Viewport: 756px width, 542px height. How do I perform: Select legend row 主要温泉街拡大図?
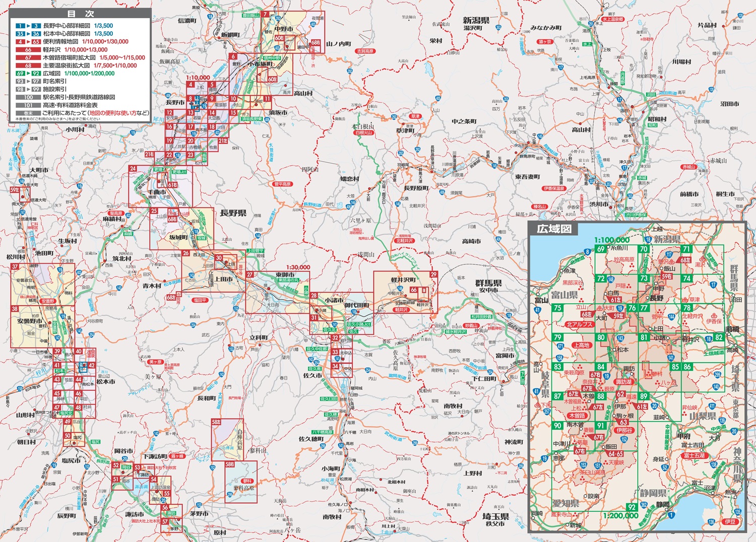pyautogui.click(x=76, y=65)
